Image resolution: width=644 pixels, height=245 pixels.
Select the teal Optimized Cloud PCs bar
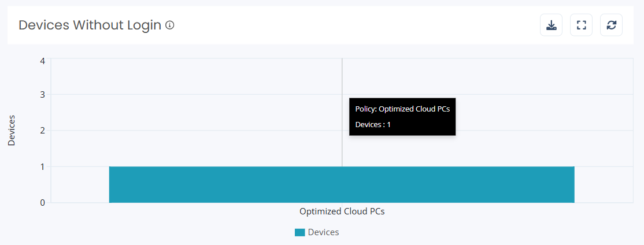(x=342, y=185)
